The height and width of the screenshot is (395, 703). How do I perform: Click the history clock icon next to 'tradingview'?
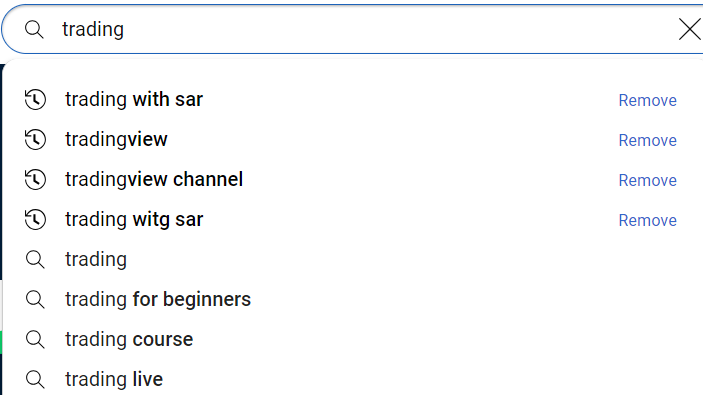pyautogui.click(x=35, y=139)
